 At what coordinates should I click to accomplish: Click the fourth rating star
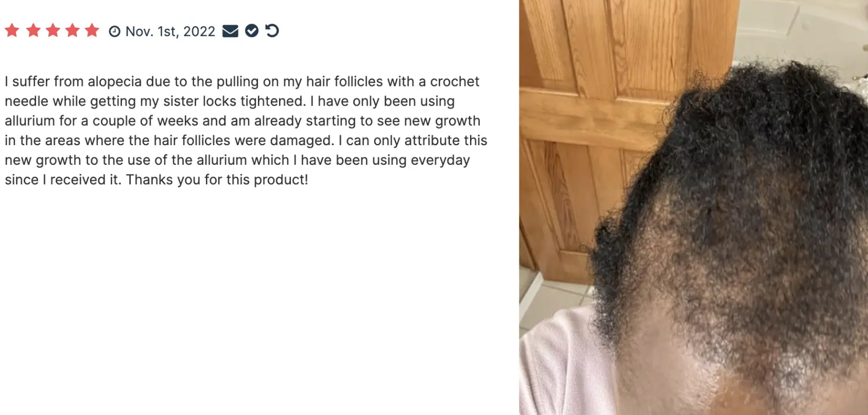pyautogui.click(x=73, y=30)
